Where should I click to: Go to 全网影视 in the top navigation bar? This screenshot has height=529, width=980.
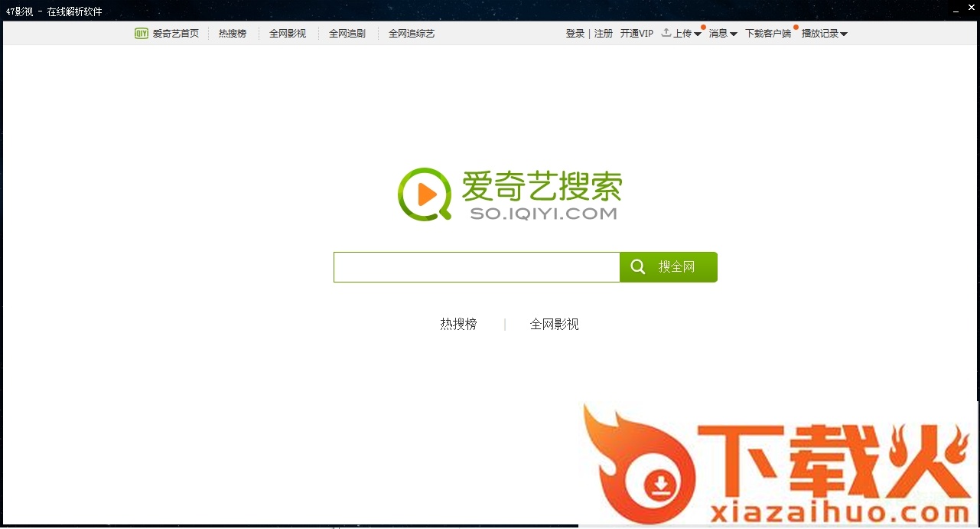[288, 34]
